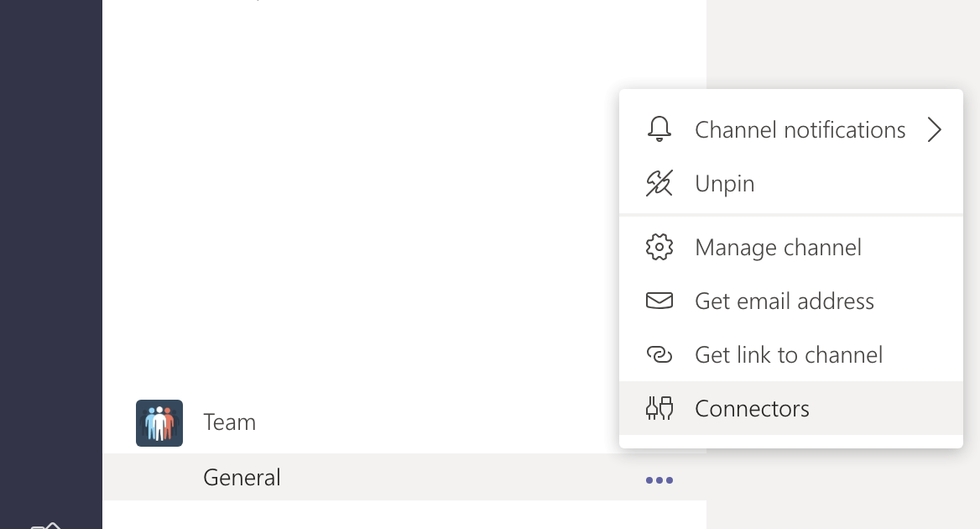Choose Get link to channel
Viewport: 980px width, 529px height.
[790, 354]
